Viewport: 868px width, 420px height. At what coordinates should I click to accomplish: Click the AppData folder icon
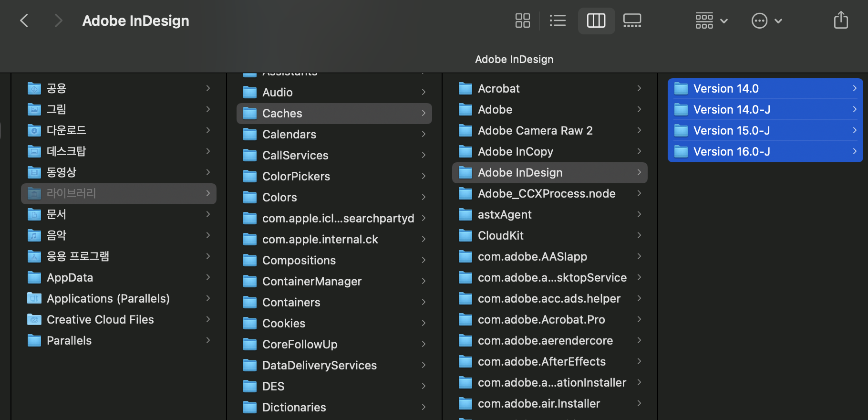34,277
